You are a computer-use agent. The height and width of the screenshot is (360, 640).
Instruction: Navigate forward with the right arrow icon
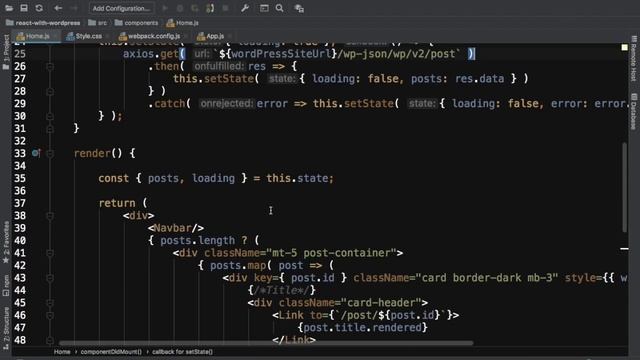tap(74, 8)
